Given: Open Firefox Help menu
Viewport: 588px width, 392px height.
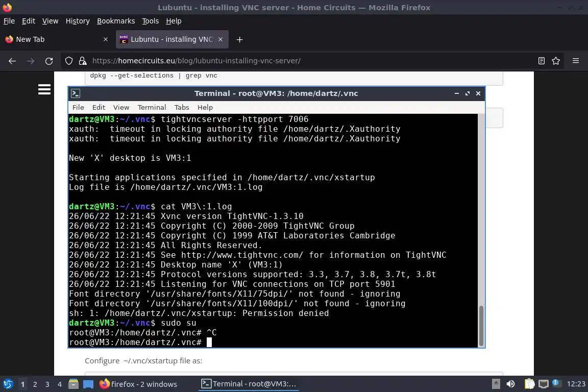Looking at the screenshot, I should tap(174, 21).
